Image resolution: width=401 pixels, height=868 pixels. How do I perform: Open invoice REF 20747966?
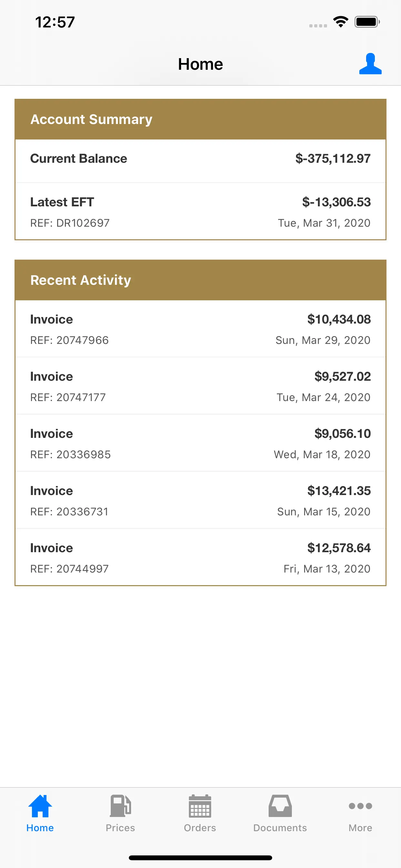point(200,329)
